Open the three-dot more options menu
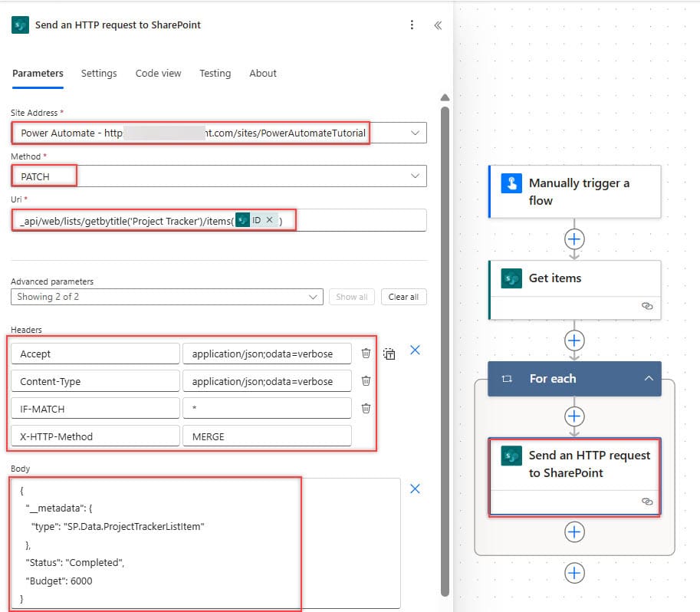The height and width of the screenshot is (612, 700). pos(412,25)
